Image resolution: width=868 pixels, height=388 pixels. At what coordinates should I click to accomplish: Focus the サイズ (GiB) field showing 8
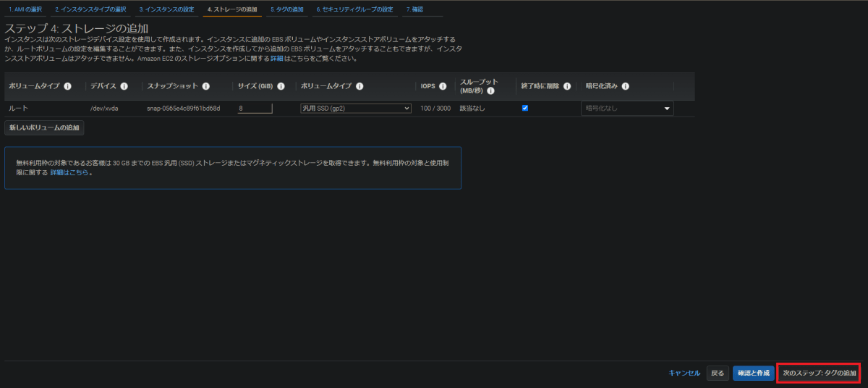(x=255, y=108)
